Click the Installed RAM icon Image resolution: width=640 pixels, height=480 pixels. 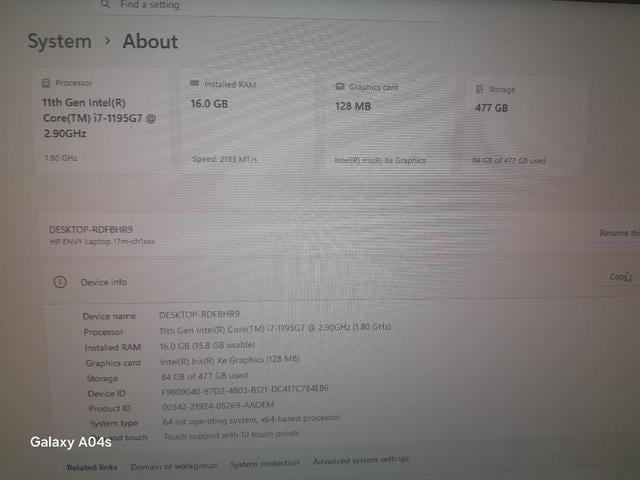coord(195,83)
